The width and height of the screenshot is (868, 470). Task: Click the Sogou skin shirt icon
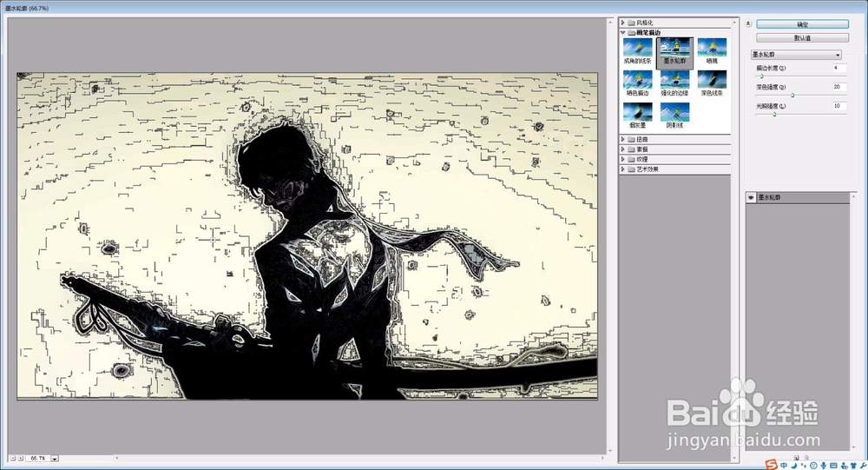pyautogui.click(x=853, y=466)
